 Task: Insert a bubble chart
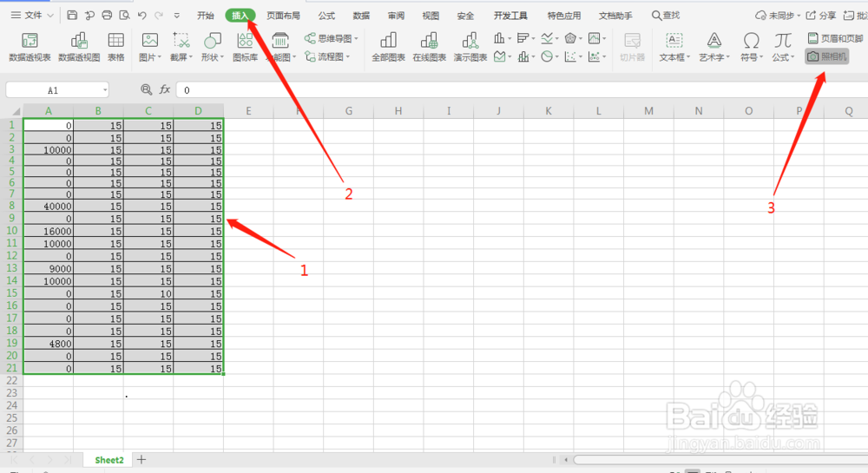pyautogui.click(x=594, y=56)
